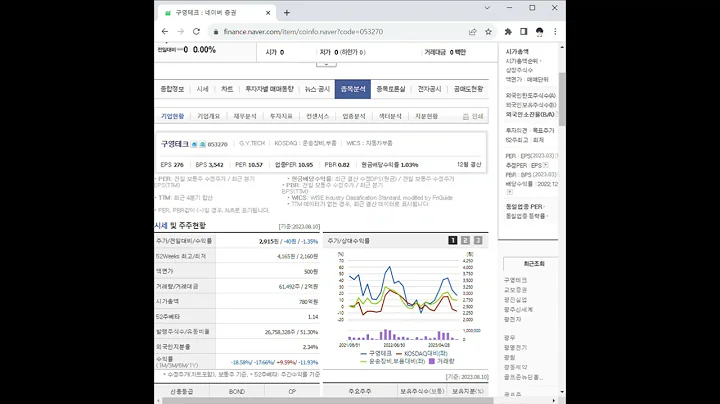720x404 pixels.
Task: Close the 구영테크 네이버 증권 tab
Action: point(268,13)
